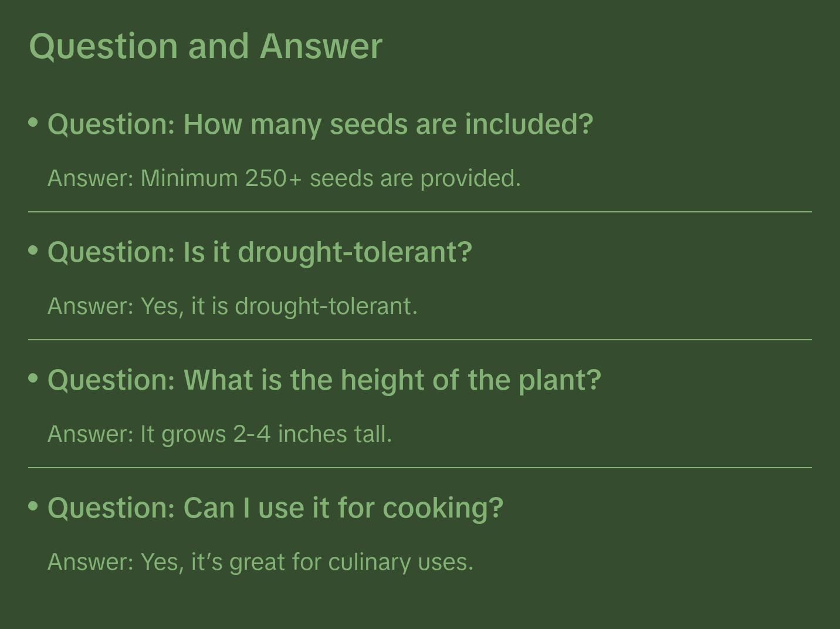The width and height of the screenshot is (840, 629).
Task: Select the "How many seeds are included?" question
Action: [320, 124]
